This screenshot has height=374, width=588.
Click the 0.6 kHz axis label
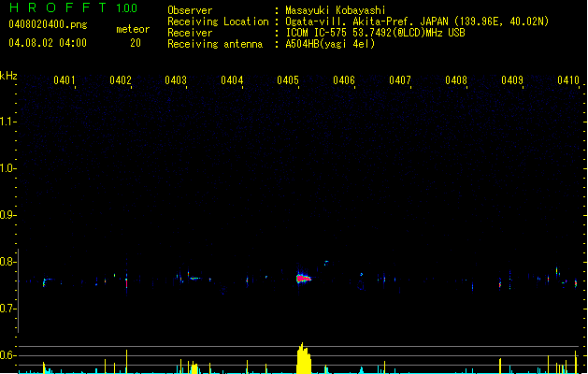click(x=7, y=355)
